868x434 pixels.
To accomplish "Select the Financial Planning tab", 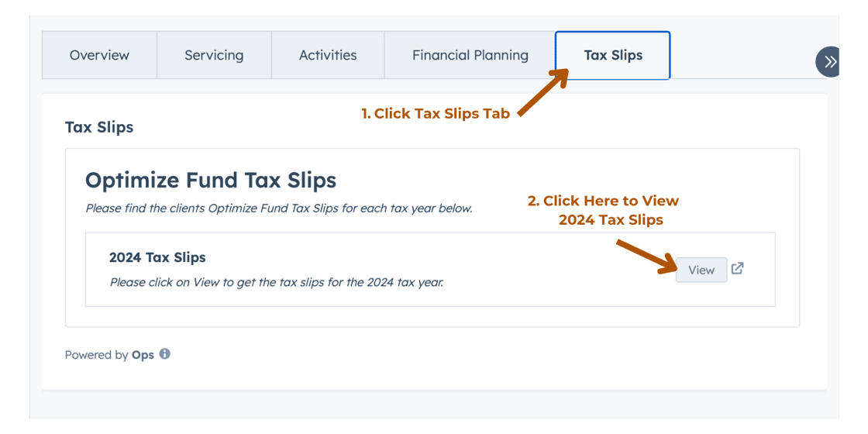I will pyautogui.click(x=470, y=55).
